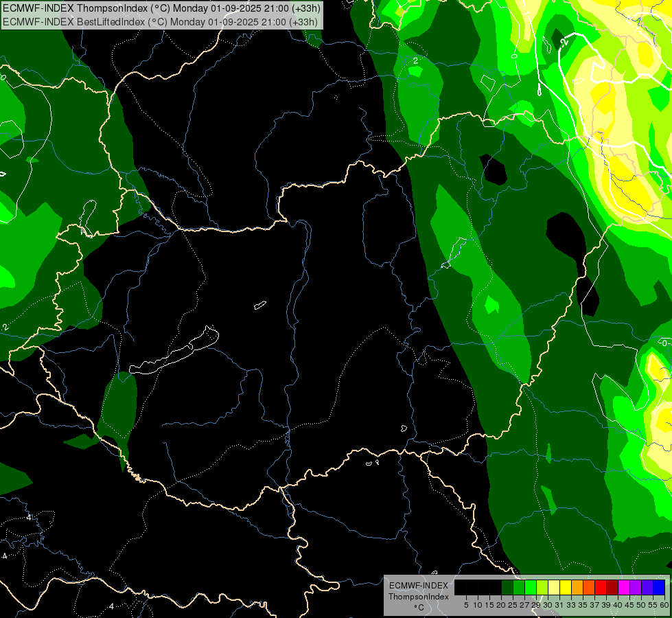
Task: Click the legend tick value '5'
Action: (x=466, y=605)
